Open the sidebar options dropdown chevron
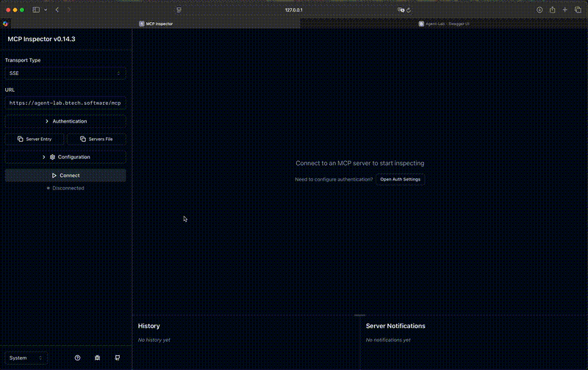Viewport: 588px width, 370px height. [46, 10]
